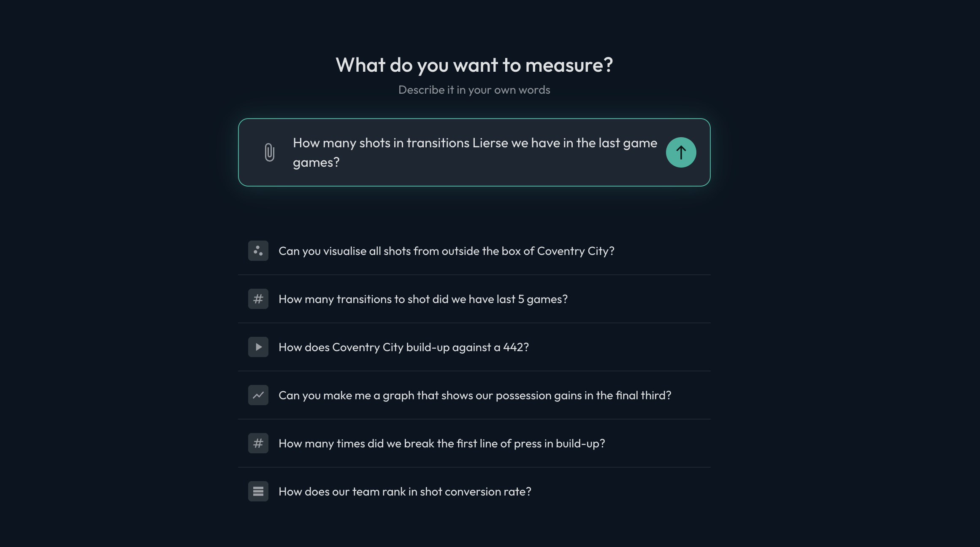
Task: Select suggestion about shots from outside the box
Action: tap(474, 251)
